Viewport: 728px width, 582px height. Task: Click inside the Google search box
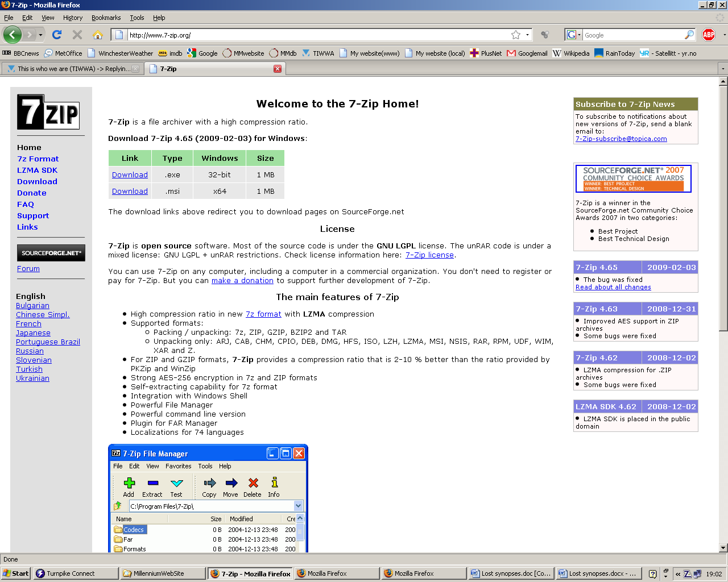point(633,35)
